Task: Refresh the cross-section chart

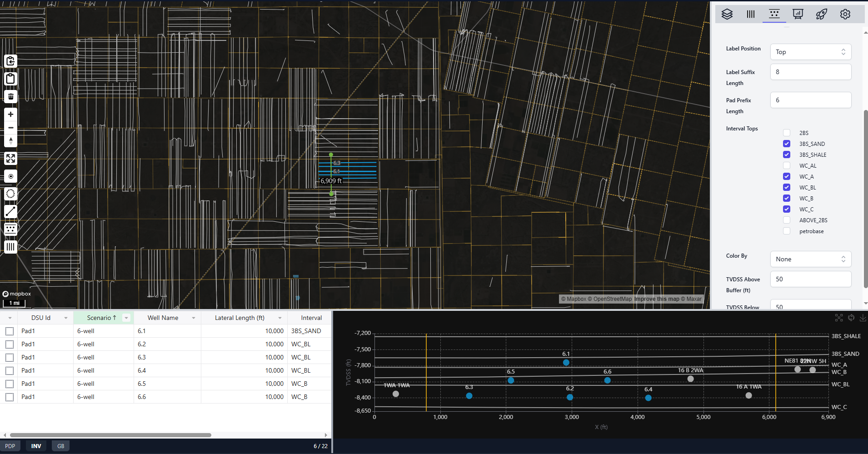Action: (x=851, y=318)
